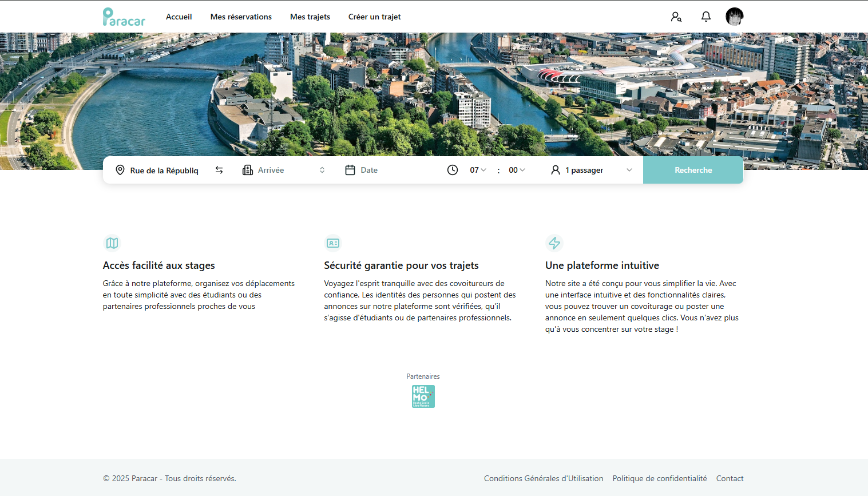Screen dimensions: 868x496
Task: Click the Recherche button
Action: click(x=693, y=170)
